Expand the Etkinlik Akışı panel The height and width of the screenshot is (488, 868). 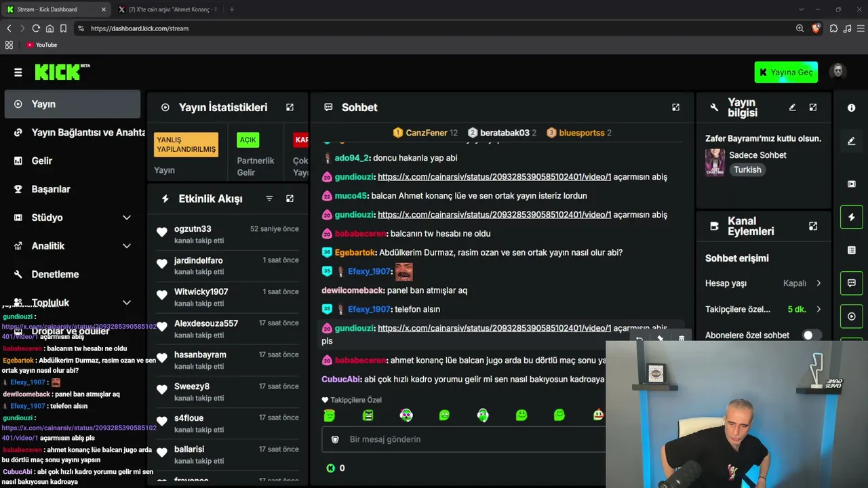point(290,199)
